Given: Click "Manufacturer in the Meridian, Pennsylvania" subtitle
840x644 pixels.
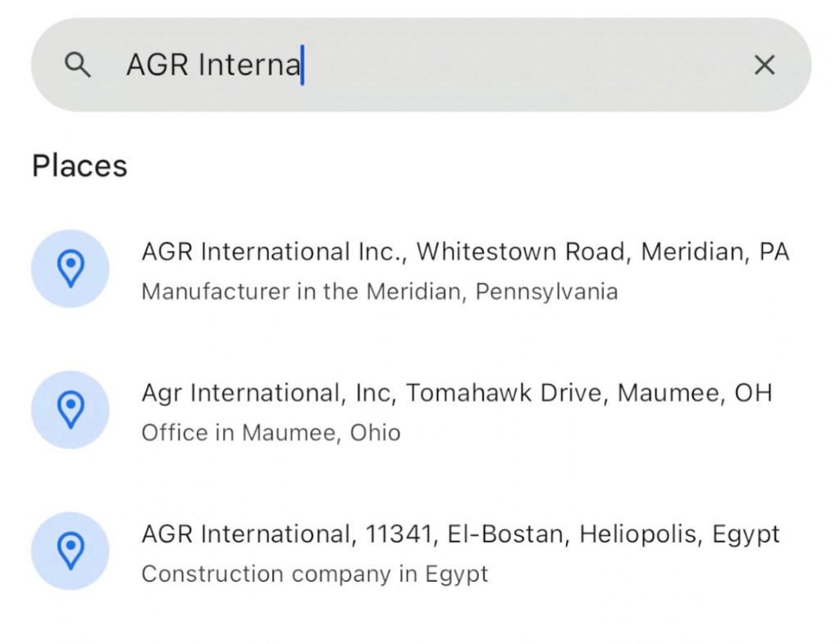Looking at the screenshot, I should tap(379, 291).
